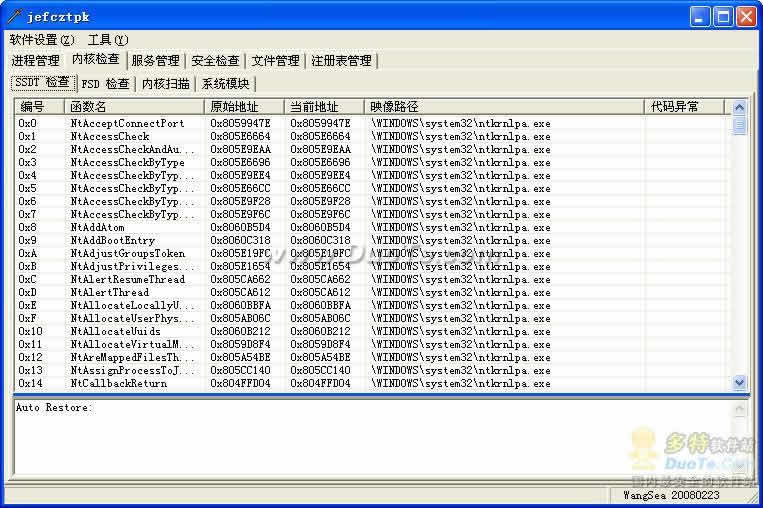Image resolution: width=763 pixels, height=508 pixels.
Task: Close the jefcztpk window
Action: point(746,17)
